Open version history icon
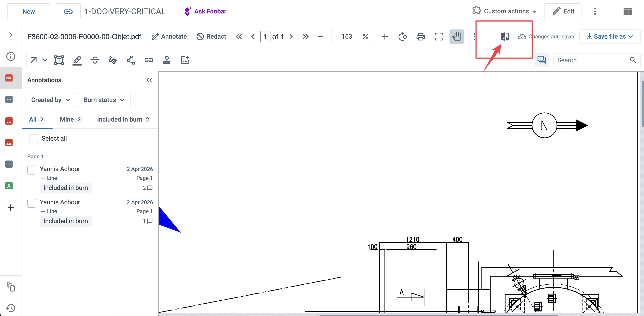644x316 pixels. click(11, 308)
